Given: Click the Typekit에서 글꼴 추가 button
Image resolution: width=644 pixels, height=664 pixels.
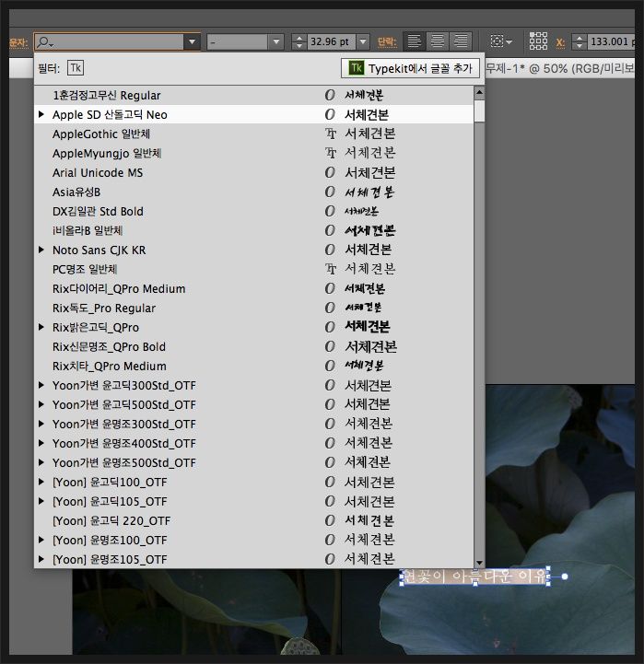Looking at the screenshot, I should click(x=410, y=68).
